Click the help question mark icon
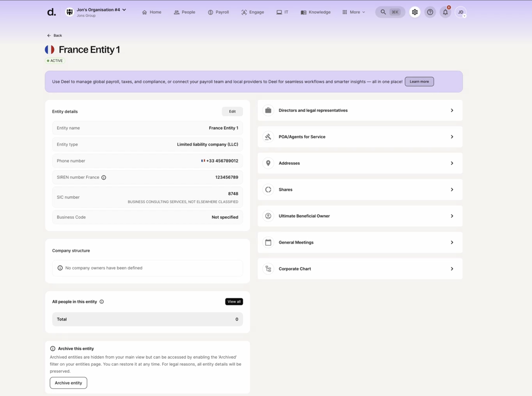Viewport: 532px width, 396px height. click(430, 12)
